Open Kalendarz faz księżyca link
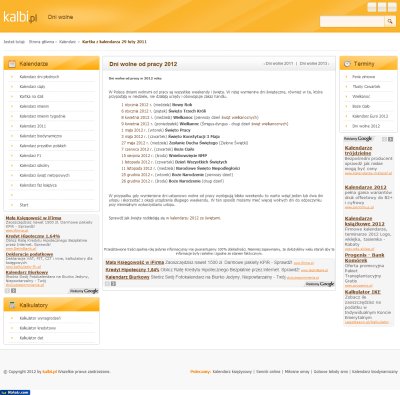The image size is (400, 395). pyautogui.click(x=38, y=185)
